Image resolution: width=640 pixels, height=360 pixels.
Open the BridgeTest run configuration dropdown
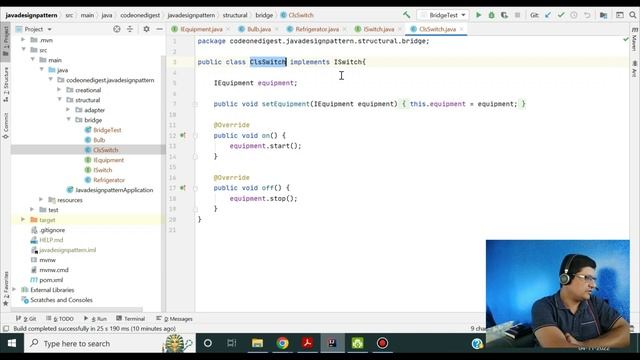[443, 15]
